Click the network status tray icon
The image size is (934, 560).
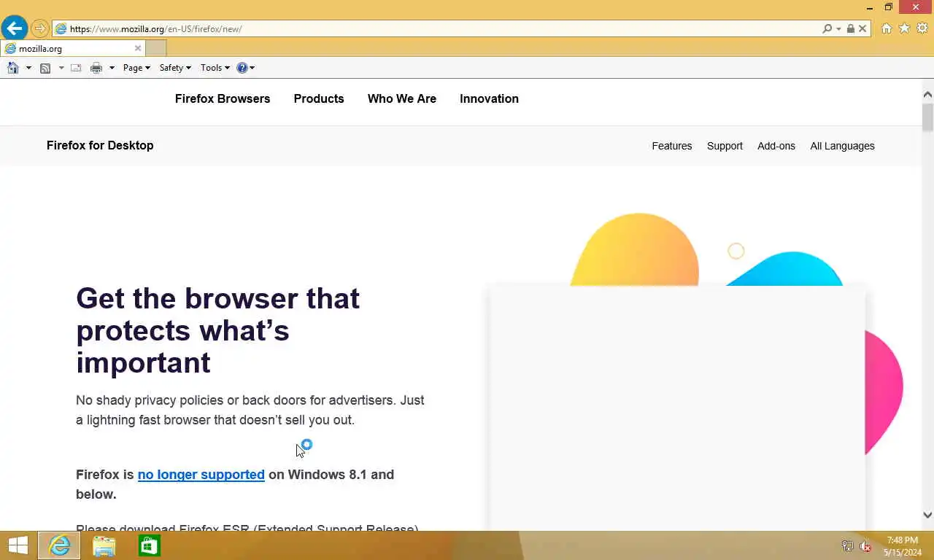(x=847, y=545)
